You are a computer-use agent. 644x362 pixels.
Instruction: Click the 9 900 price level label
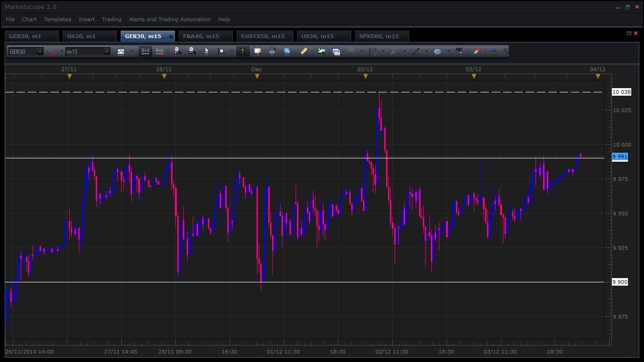[620, 282]
